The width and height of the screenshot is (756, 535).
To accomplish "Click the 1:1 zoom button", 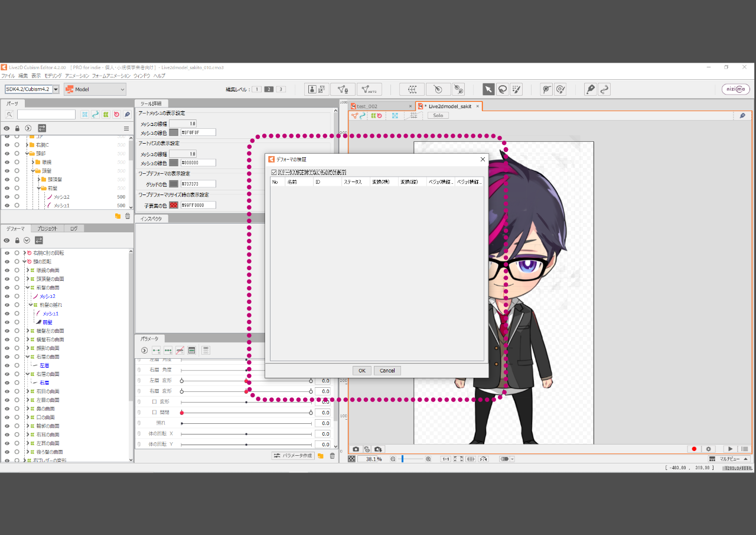I will pyautogui.click(x=446, y=459).
